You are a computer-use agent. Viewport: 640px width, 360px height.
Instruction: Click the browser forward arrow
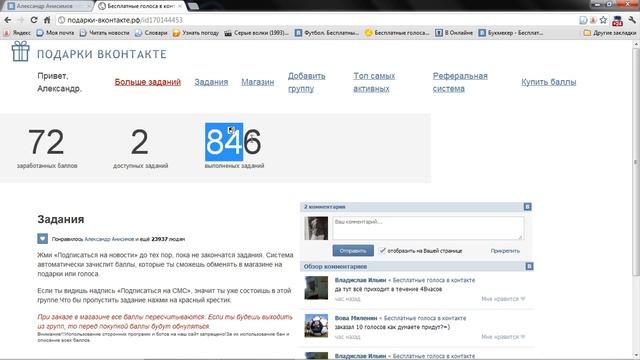(21, 20)
